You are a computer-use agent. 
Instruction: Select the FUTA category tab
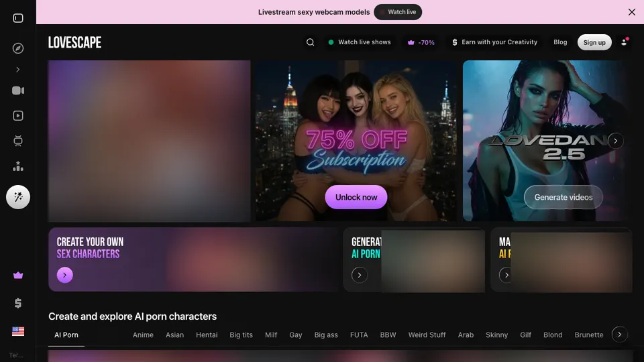tap(359, 335)
